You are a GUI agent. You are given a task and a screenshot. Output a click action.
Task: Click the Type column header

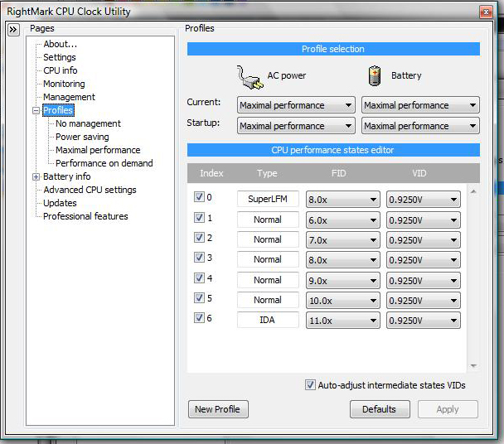267,173
